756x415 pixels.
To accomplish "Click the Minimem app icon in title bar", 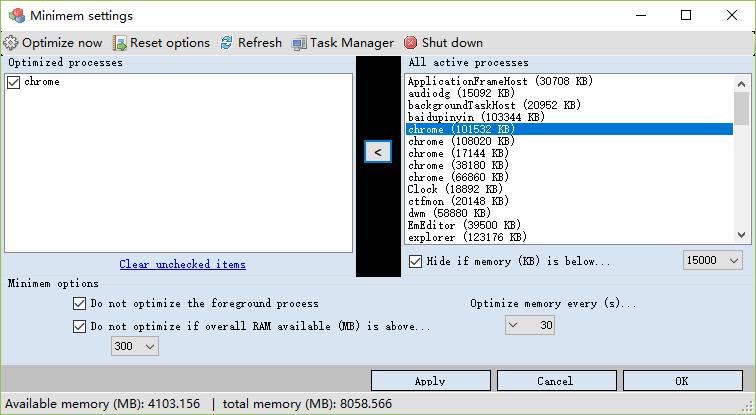I will tap(16, 16).
